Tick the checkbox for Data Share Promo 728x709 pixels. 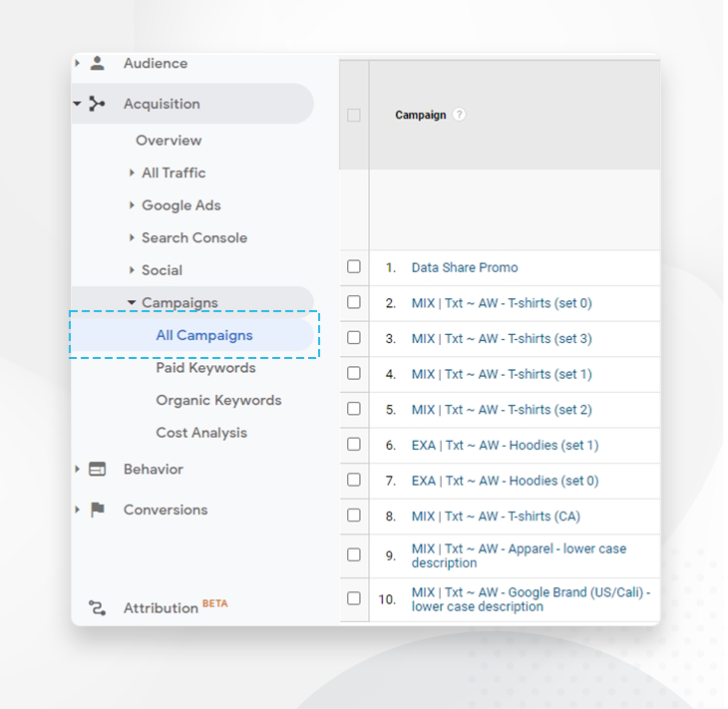(354, 267)
